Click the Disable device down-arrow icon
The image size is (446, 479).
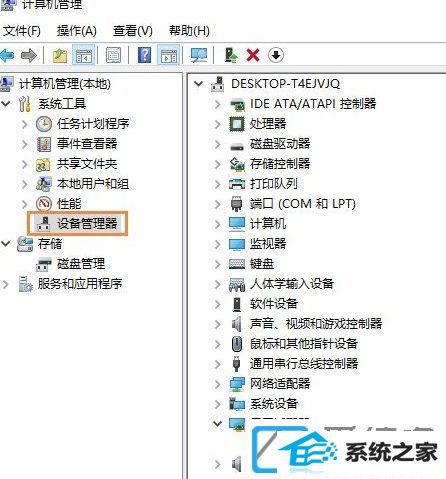click(x=276, y=55)
